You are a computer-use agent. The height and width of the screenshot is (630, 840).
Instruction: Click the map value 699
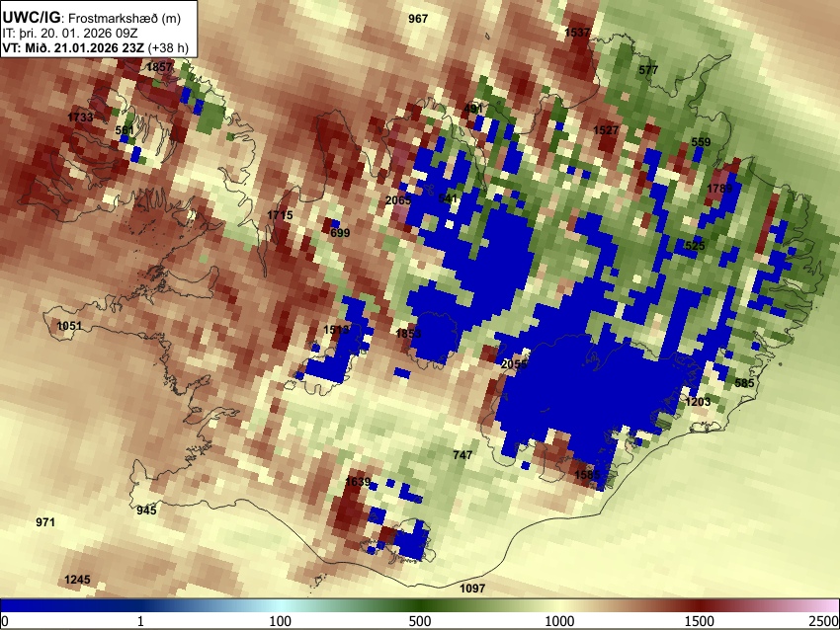point(340,233)
